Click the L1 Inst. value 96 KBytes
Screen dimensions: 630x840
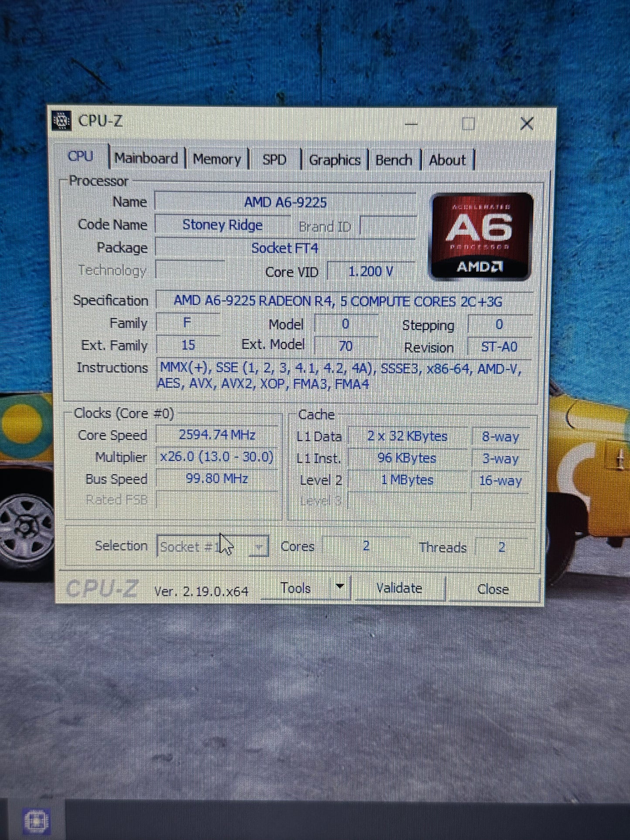point(407,458)
